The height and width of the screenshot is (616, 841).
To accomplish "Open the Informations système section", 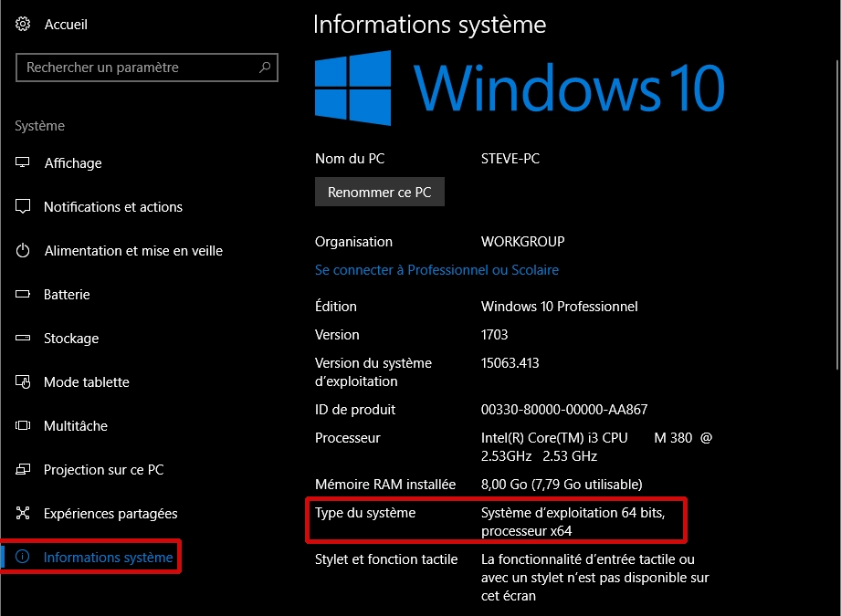I will 108,558.
